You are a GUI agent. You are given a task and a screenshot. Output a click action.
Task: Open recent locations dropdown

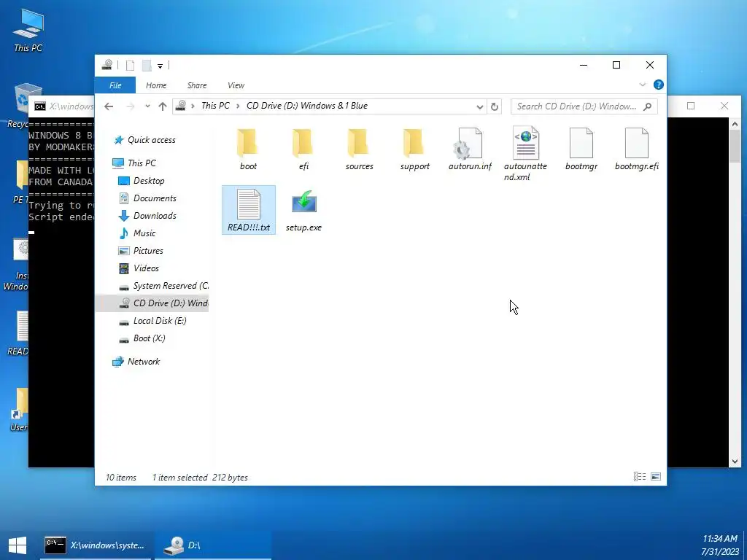coord(147,106)
